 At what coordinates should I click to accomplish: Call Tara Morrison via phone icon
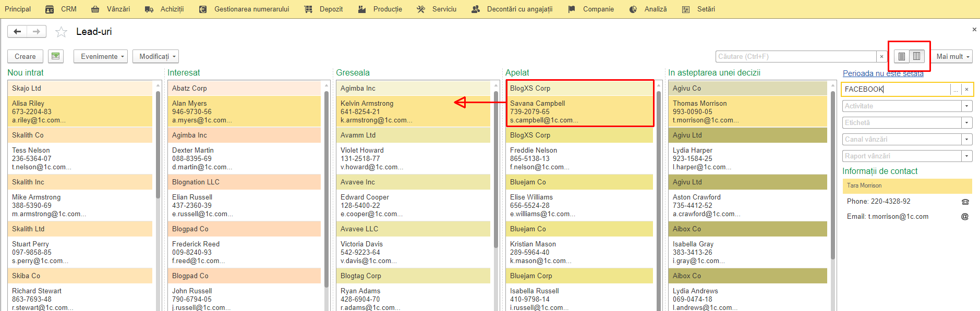click(x=965, y=202)
